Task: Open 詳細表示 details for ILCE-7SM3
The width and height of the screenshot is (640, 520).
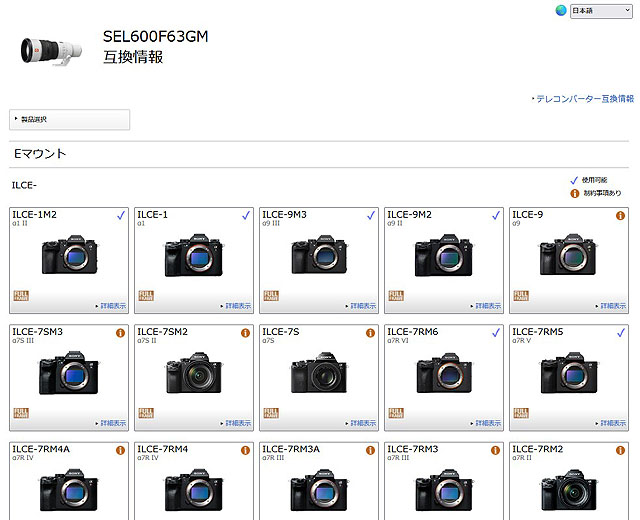Action: click(113, 423)
